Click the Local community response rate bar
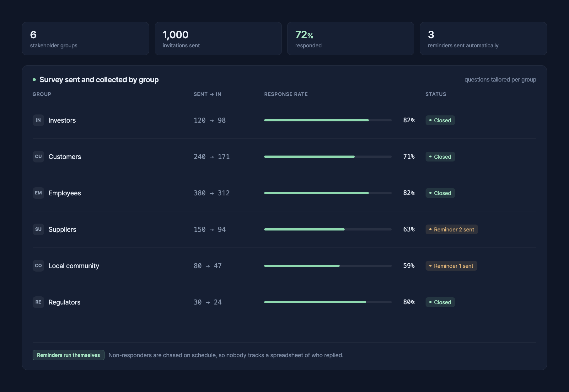The width and height of the screenshot is (569, 392). click(x=328, y=266)
